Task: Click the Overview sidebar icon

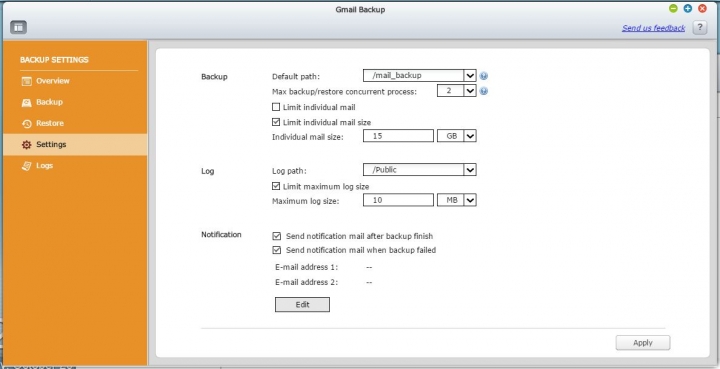Action: pyautogui.click(x=27, y=81)
